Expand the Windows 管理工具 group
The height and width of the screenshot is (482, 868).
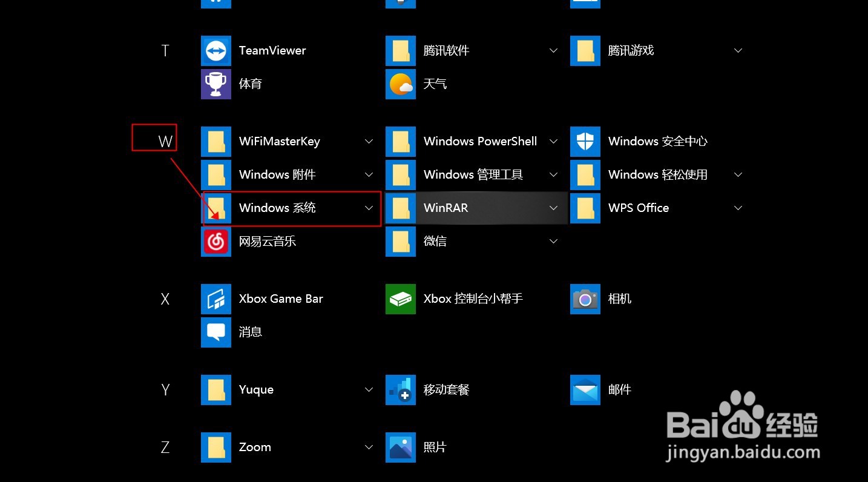553,174
